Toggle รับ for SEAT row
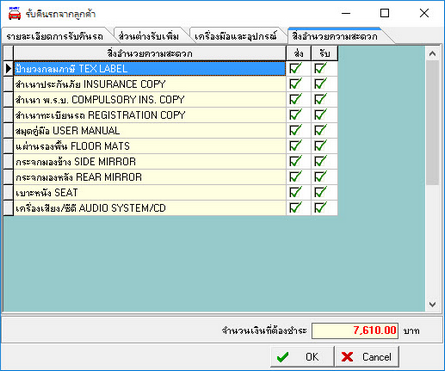The height and width of the screenshot is (371, 445). 320,192
